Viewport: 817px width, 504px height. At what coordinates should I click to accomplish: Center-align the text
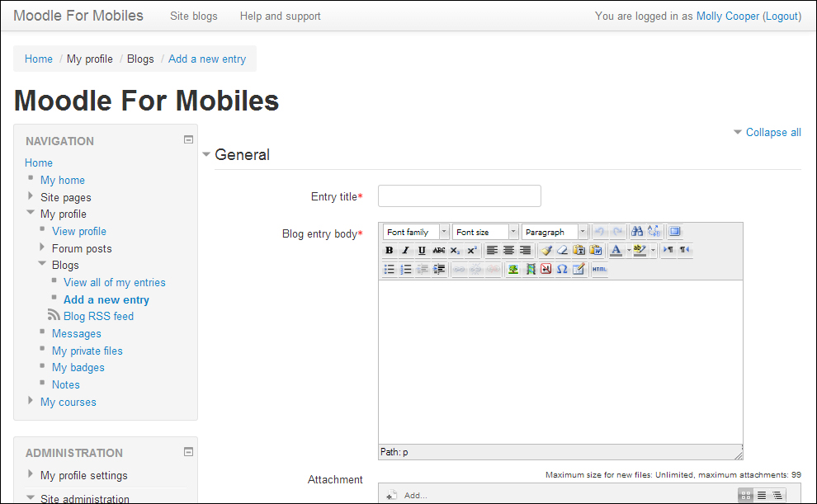coord(508,251)
